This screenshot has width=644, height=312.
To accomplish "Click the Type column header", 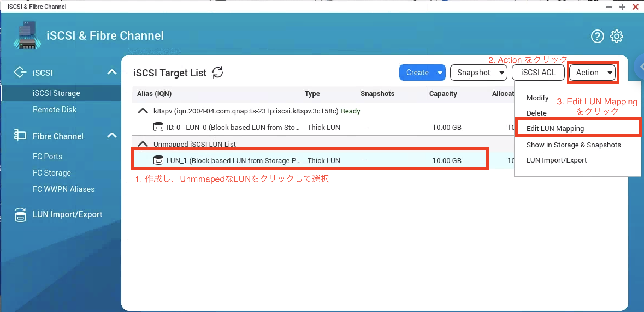I will click(312, 94).
